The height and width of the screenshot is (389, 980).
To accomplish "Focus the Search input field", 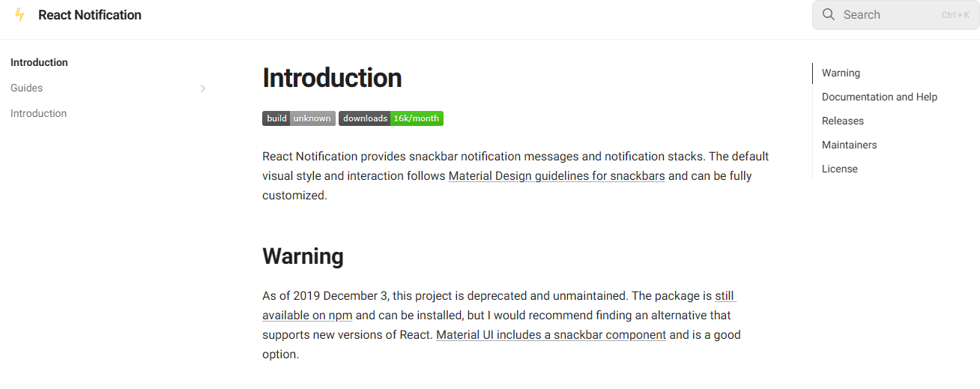I will pos(884,15).
